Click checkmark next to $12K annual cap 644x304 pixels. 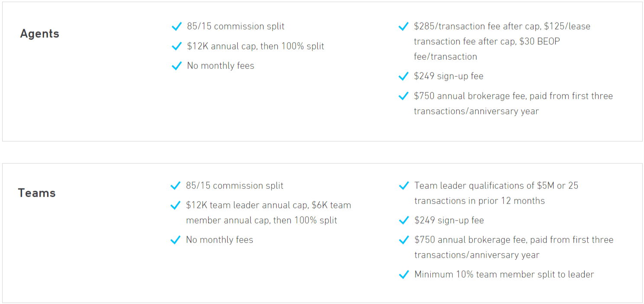tap(177, 46)
